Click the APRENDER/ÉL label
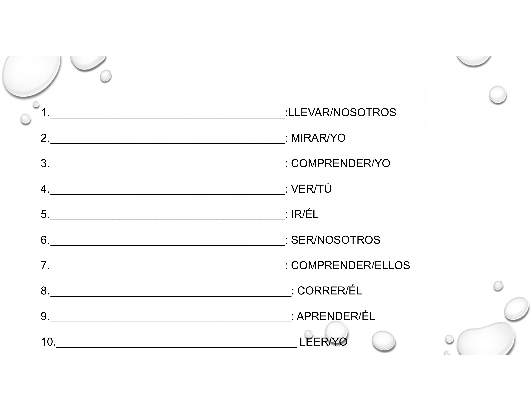 point(335,316)
